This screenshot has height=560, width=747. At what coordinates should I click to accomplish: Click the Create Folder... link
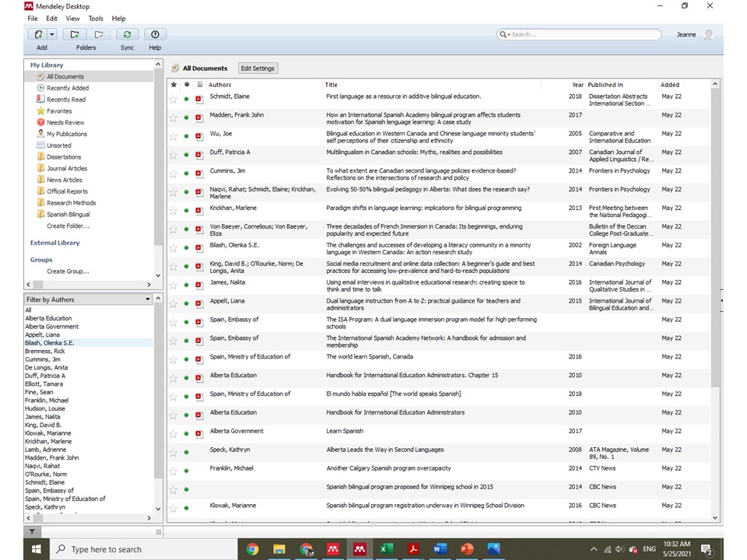click(68, 226)
